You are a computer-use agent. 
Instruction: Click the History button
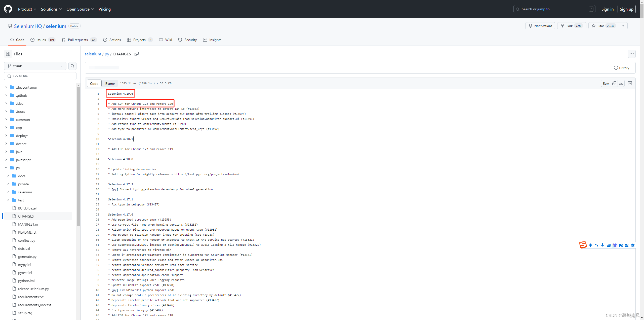pyautogui.click(x=622, y=68)
